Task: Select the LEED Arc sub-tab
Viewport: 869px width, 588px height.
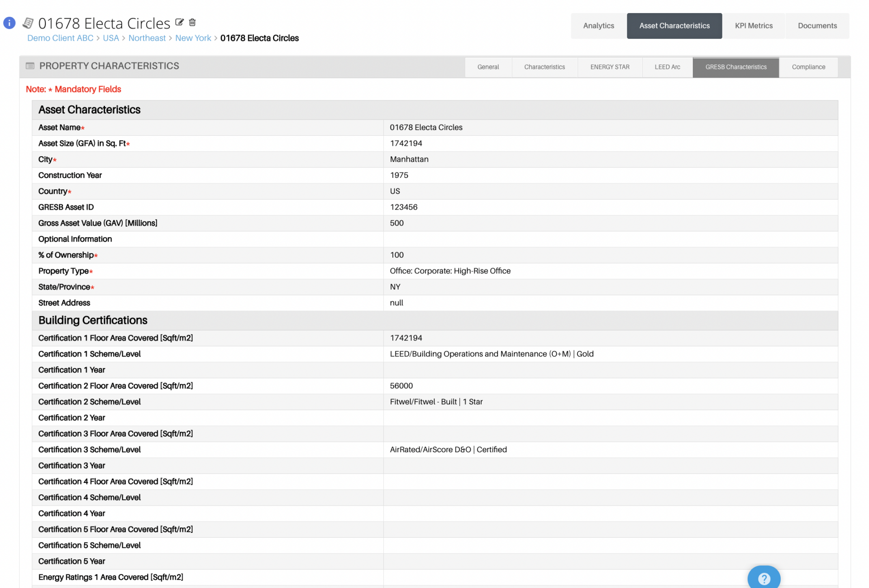Action: (667, 67)
